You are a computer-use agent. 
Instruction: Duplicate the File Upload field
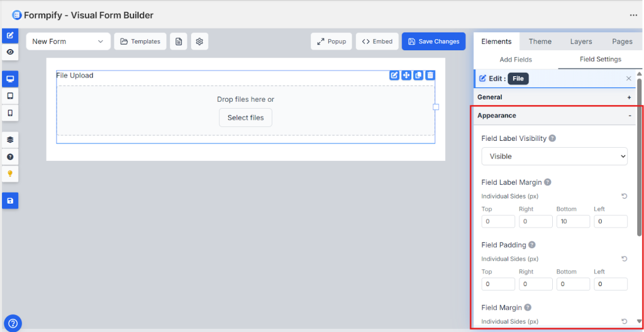tap(418, 75)
